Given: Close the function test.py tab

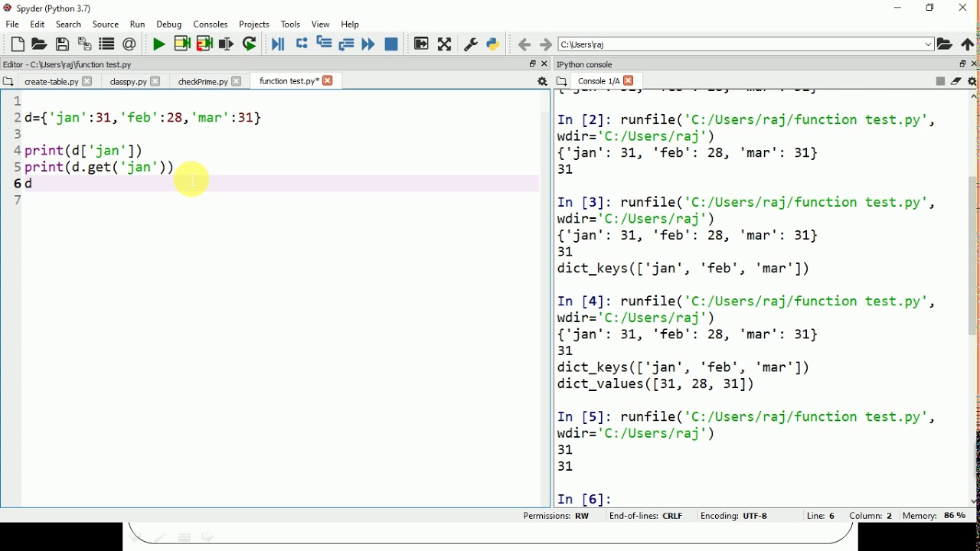Looking at the screenshot, I should [x=328, y=81].
